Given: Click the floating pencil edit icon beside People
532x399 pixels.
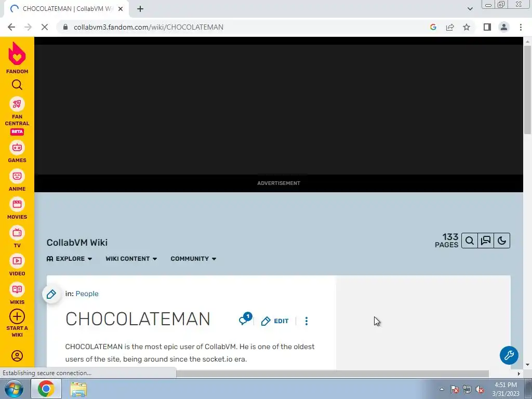Looking at the screenshot, I should click(51, 294).
